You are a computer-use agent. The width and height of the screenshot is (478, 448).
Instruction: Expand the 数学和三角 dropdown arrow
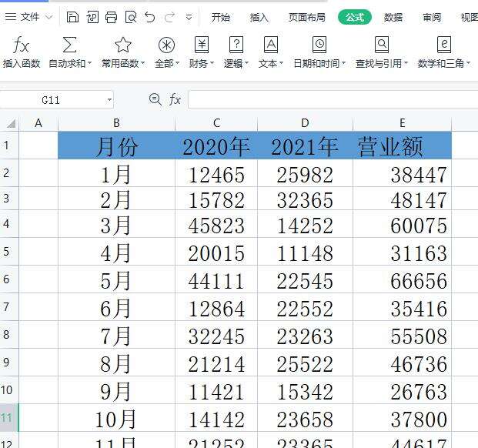coord(468,63)
